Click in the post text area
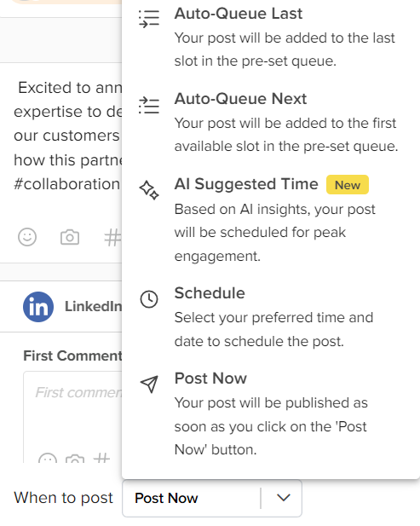Viewport: 420px width, 526px height. tap(67, 136)
